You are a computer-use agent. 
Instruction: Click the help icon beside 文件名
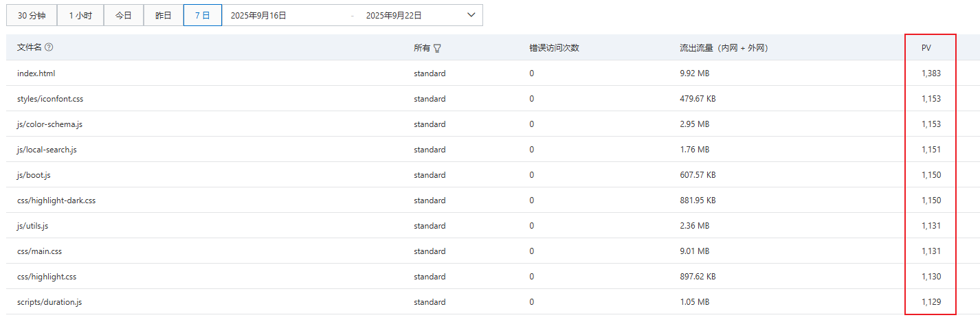click(49, 47)
